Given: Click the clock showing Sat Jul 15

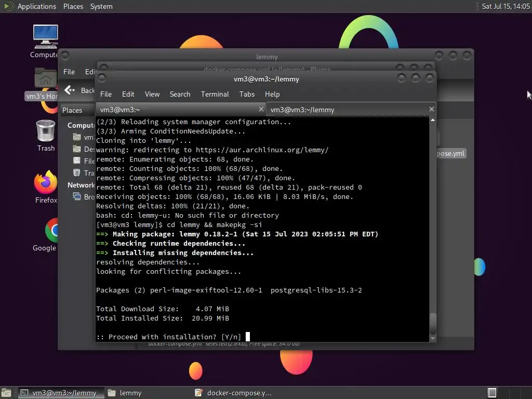Looking at the screenshot, I should click(506, 6).
